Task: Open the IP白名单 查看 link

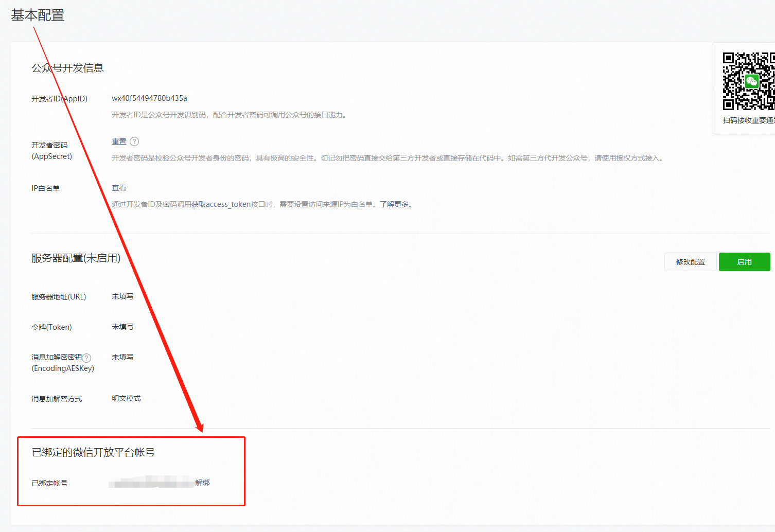Action: (119, 188)
